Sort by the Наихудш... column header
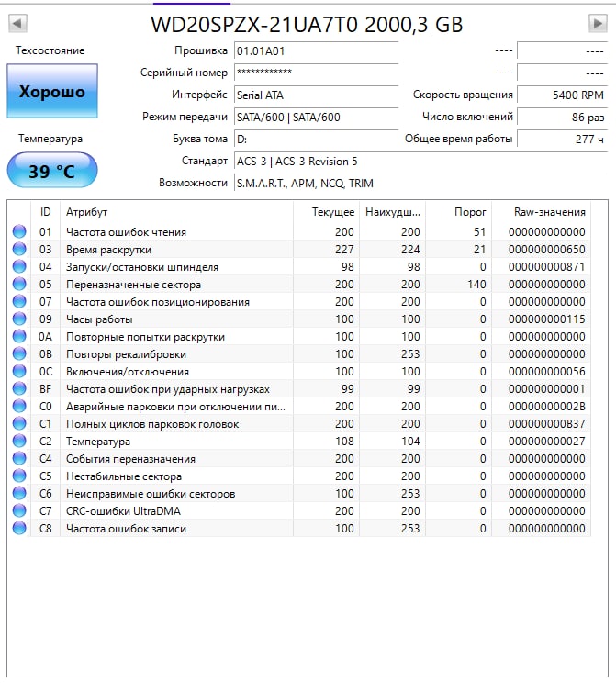Viewport: 616px width, 683px height. coord(393,212)
